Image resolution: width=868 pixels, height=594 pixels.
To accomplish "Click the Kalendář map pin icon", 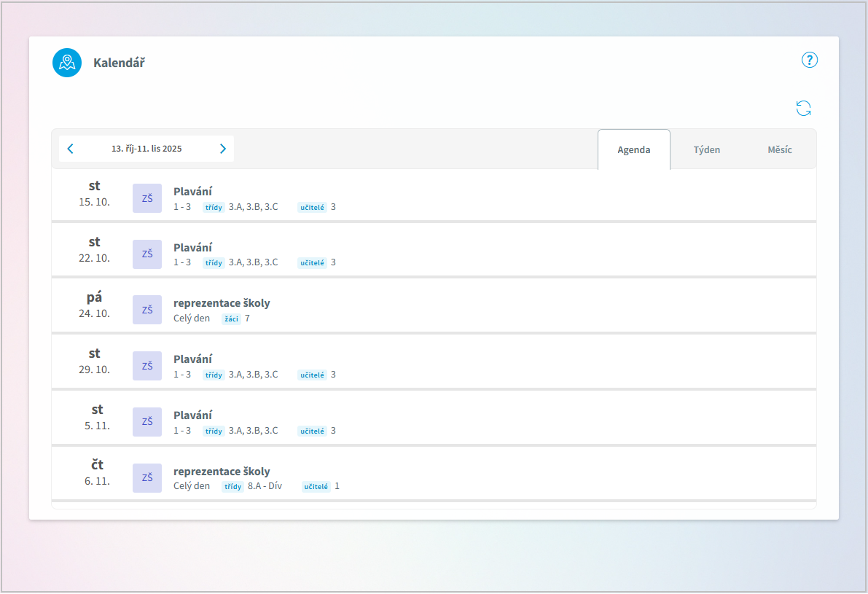I will point(67,63).
